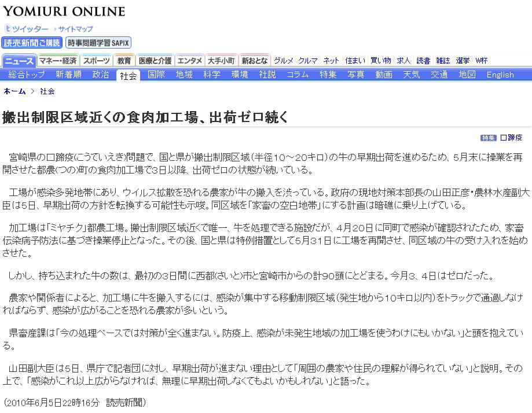The height and width of the screenshot is (413, 532).
Task: Click 社会 in the breadcrumb trail
Action: (47, 91)
